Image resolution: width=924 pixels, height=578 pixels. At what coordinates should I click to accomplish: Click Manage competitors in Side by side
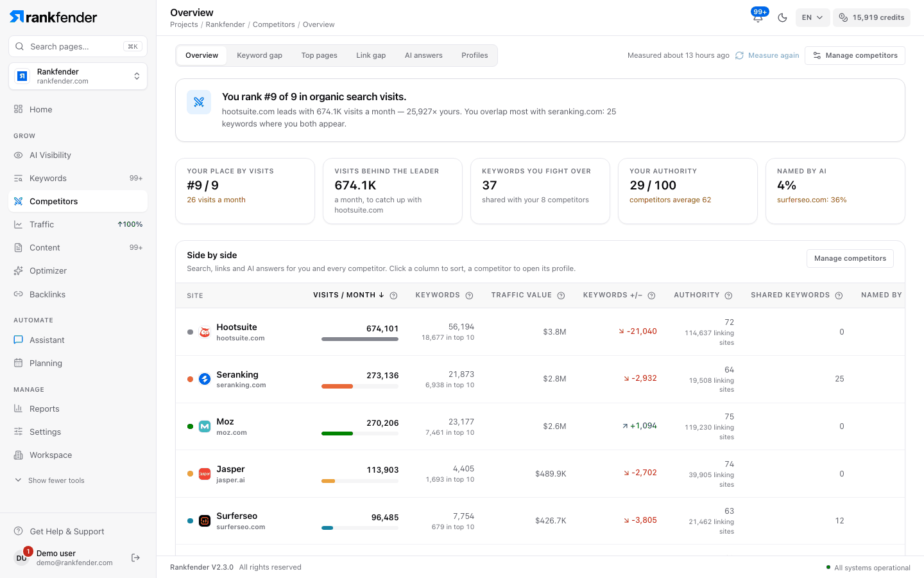click(x=850, y=258)
